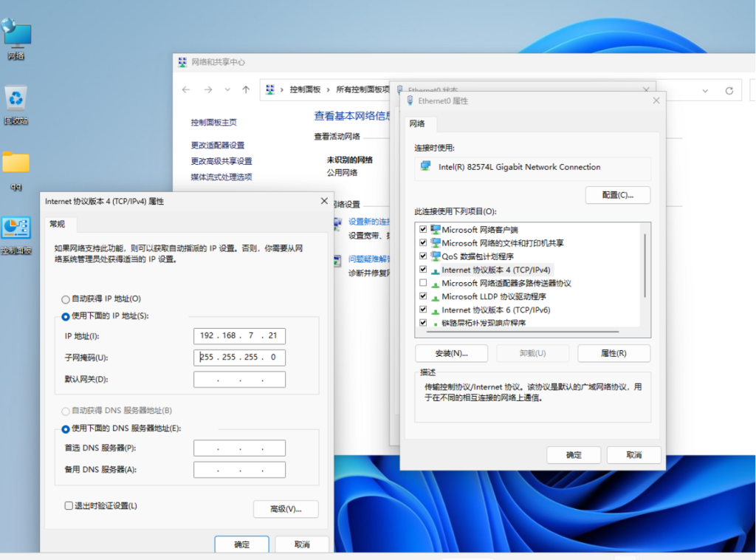Uncheck QoS 数据包计划程序 checkbox
The image size is (756, 560).
click(423, 256)
